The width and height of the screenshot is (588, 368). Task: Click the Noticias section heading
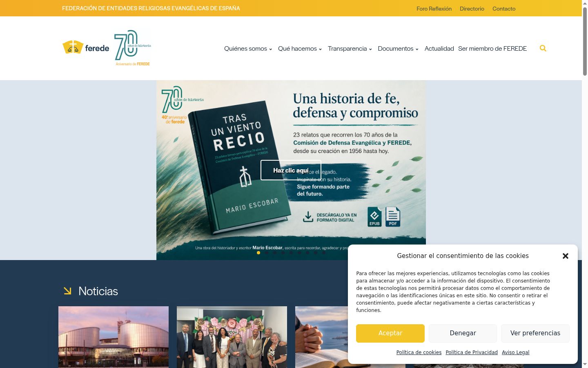98,291
